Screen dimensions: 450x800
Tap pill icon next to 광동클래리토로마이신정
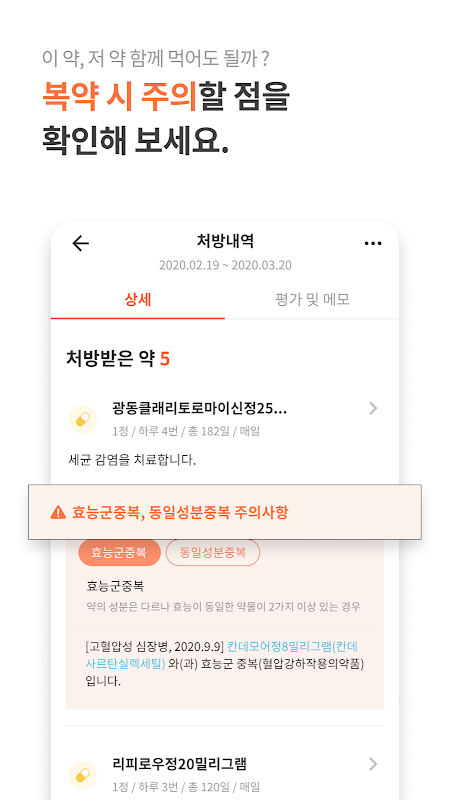[x=83, y=419]
